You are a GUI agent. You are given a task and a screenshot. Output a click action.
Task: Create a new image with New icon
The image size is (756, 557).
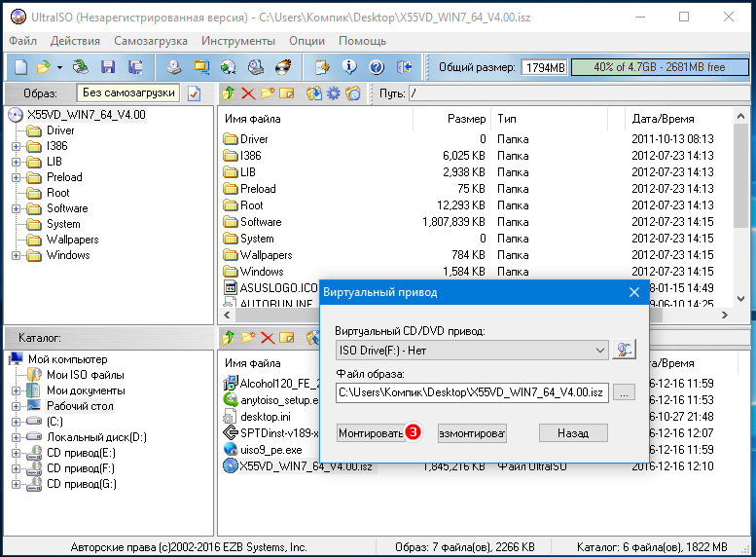coord(20,67)
